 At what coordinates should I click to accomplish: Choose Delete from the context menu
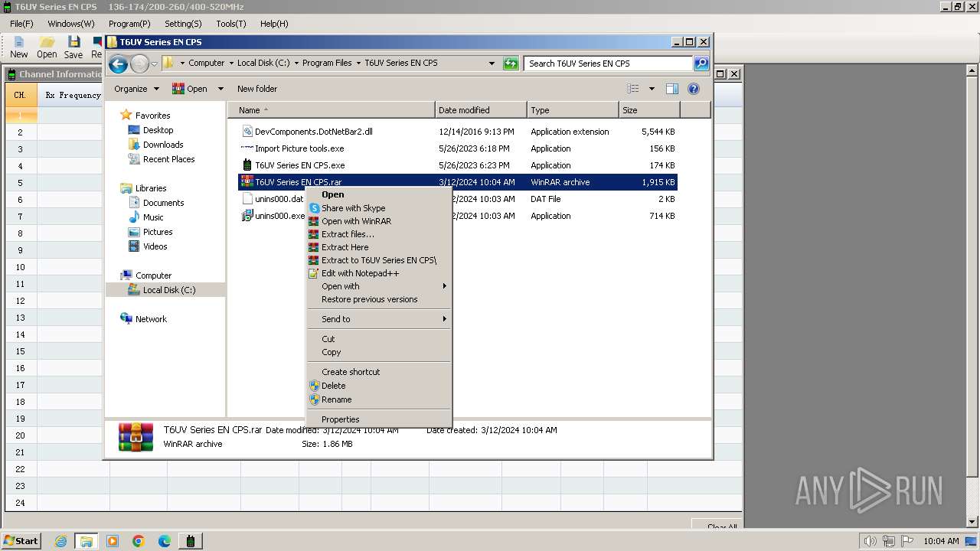[378, 386]
